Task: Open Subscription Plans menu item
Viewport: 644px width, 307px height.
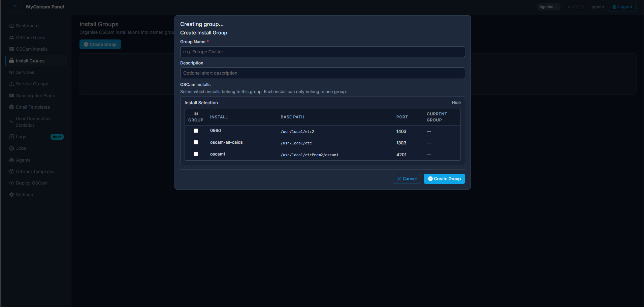Action: [x=35, y=95]
